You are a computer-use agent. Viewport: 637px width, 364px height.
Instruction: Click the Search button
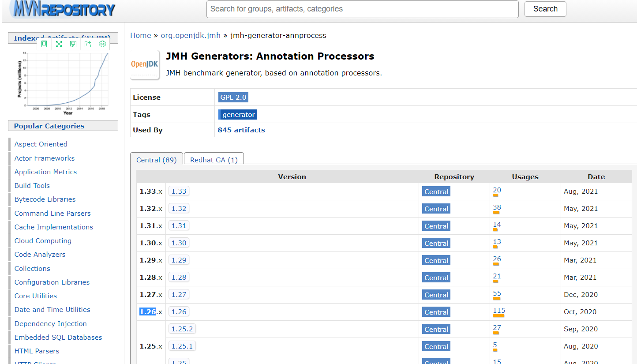pyautogui.click(x=545, y=9)
